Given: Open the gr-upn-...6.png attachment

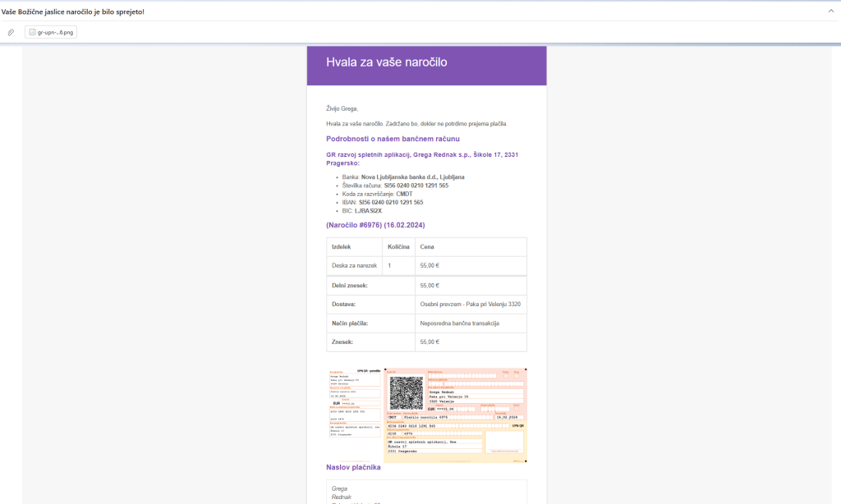Looking at the screenshot, I should [x=53, y=32].
